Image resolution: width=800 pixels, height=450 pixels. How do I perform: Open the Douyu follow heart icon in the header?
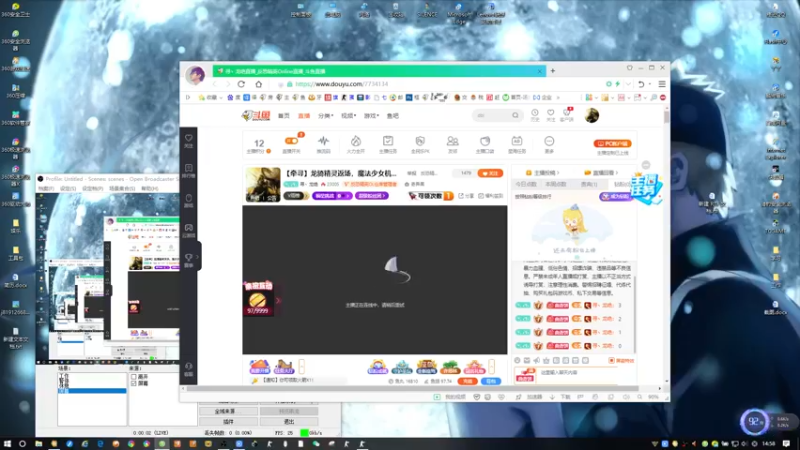click(x=551, y=115)
